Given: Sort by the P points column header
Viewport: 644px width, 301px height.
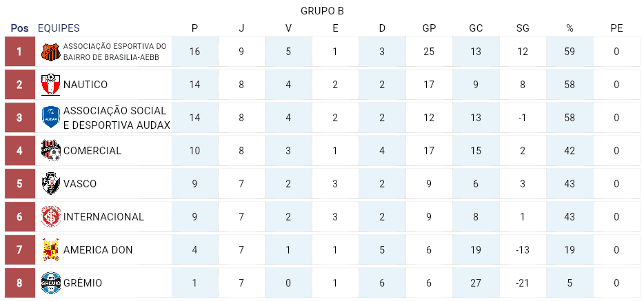Looking at the screenshot, I should (194, 28).
